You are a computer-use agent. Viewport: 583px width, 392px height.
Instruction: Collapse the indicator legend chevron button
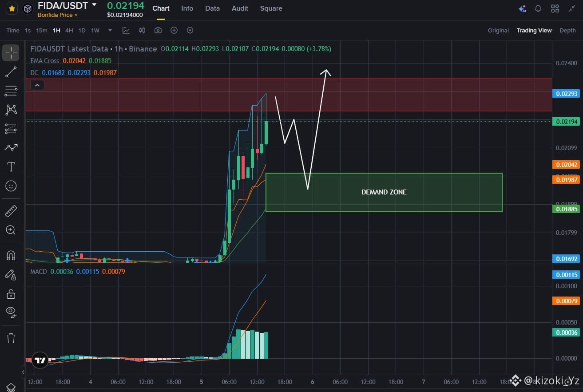coord(37,85)
